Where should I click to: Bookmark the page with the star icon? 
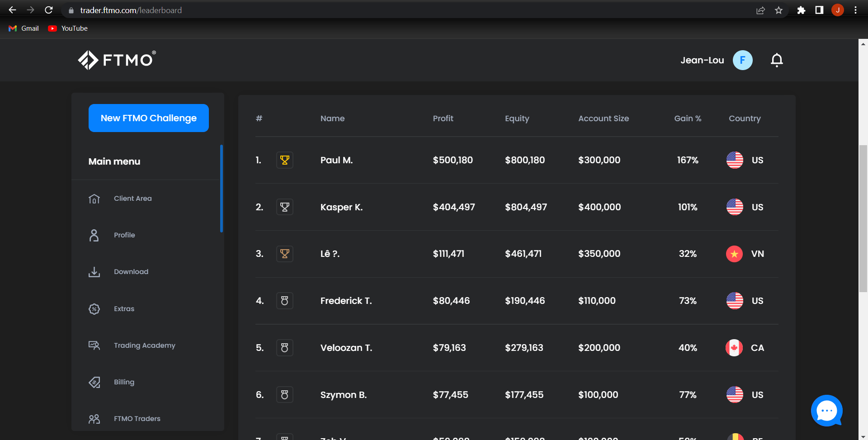click(x=779, y=10)
